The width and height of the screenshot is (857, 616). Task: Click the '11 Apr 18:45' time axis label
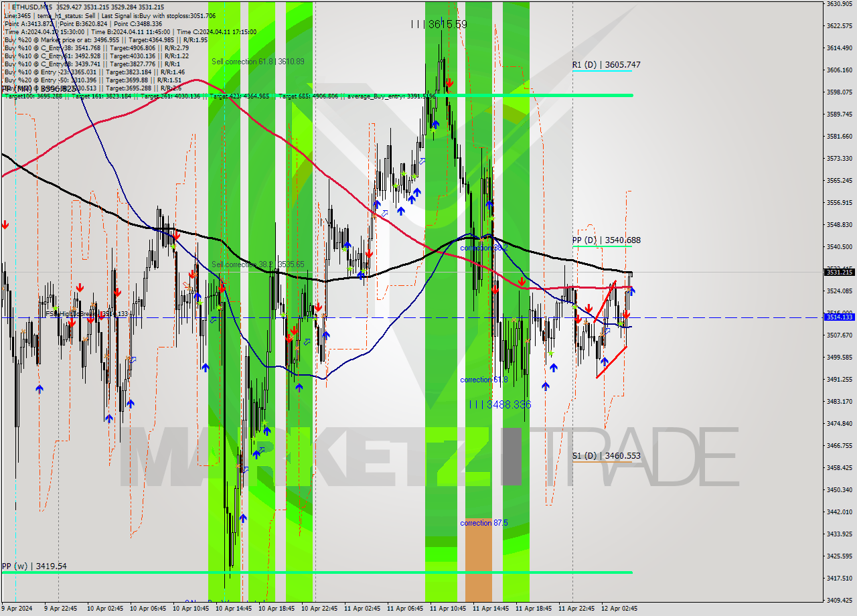coord(534,609)
